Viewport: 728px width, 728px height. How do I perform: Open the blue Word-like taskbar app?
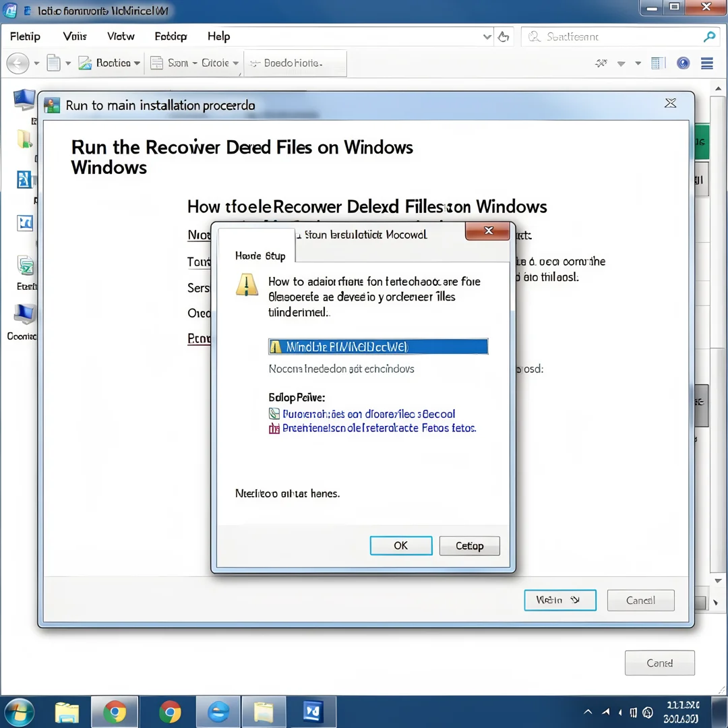tap(313, 712)
